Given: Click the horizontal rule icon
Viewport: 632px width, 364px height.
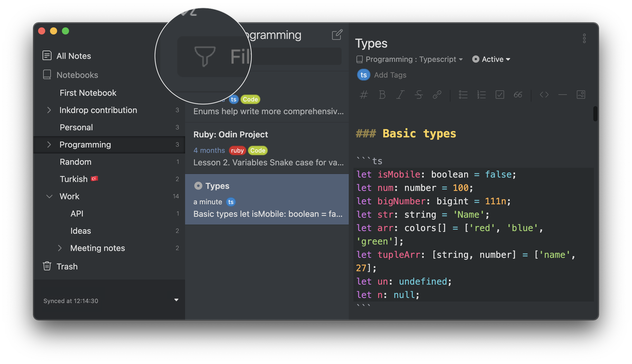Looking at the screenshot, I should click(x=563, y=95).
